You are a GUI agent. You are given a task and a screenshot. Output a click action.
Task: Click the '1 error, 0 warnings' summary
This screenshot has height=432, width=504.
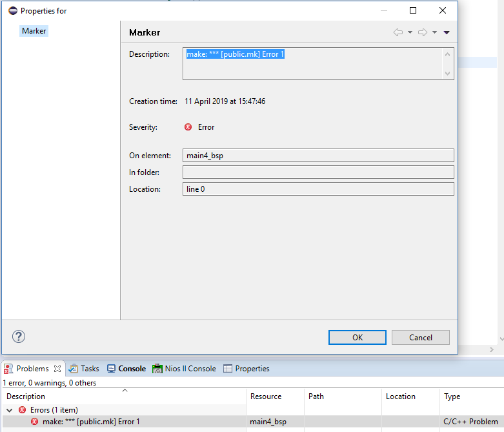tap(50, 383)
